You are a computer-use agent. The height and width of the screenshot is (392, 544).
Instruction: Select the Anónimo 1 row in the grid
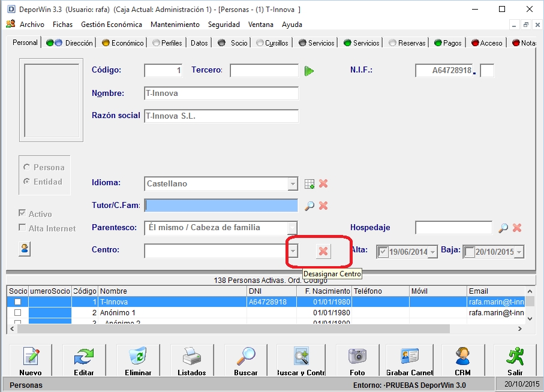[x=266, y=313]
